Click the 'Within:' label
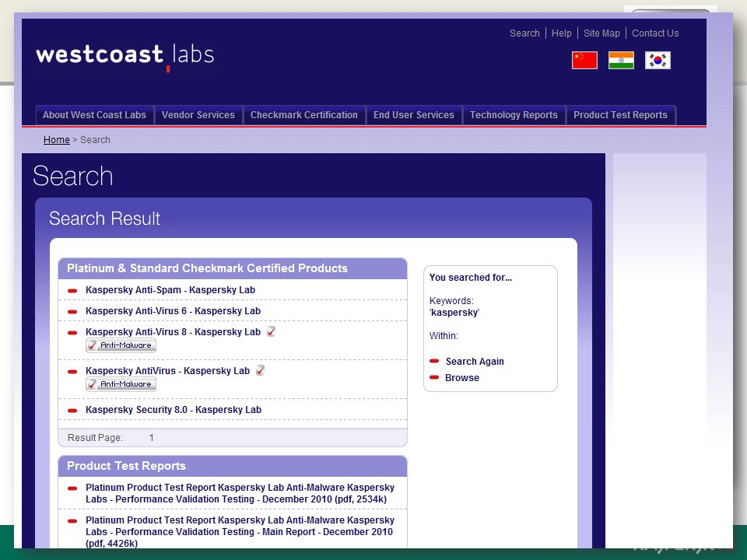747x560 pixels. click(x=444, y=336)
